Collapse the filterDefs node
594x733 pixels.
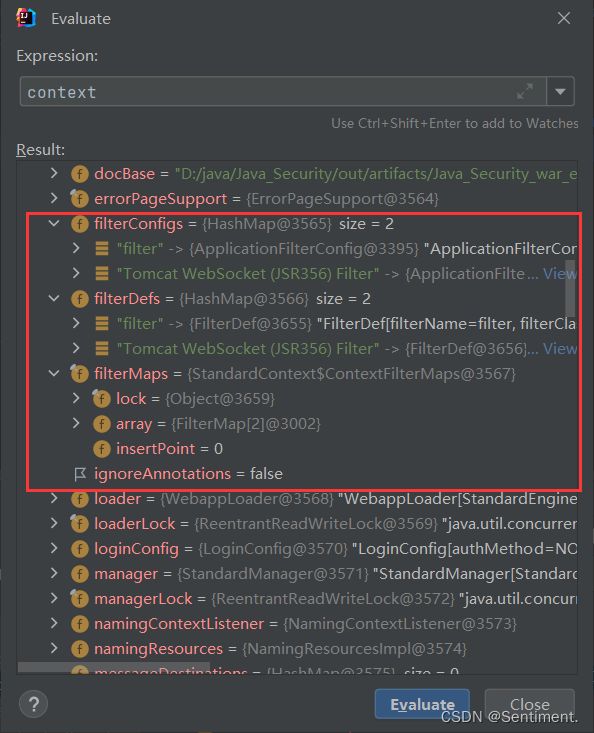(54, 298)
